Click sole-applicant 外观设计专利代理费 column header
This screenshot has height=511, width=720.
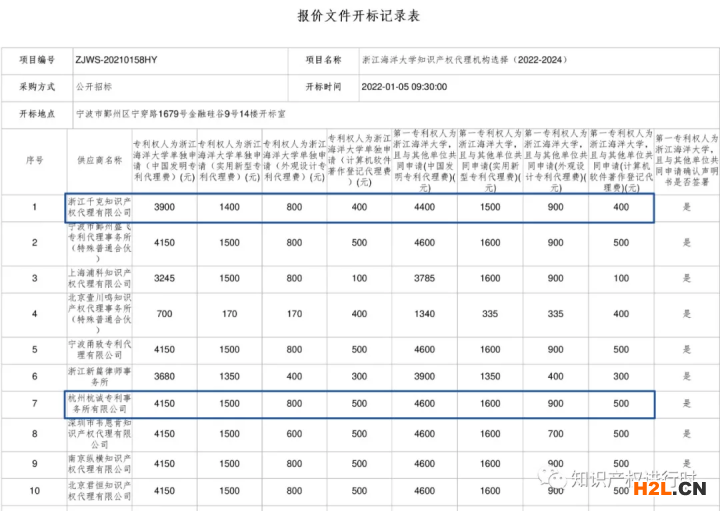tap(294, 161)
